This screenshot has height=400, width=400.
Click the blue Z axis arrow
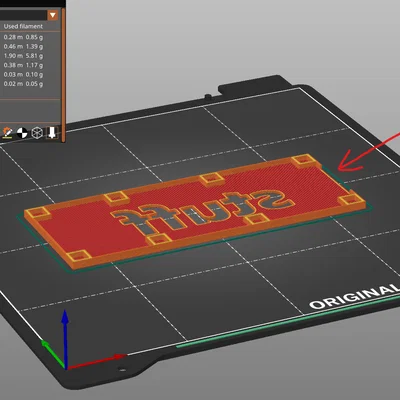[x=66, y=339]
